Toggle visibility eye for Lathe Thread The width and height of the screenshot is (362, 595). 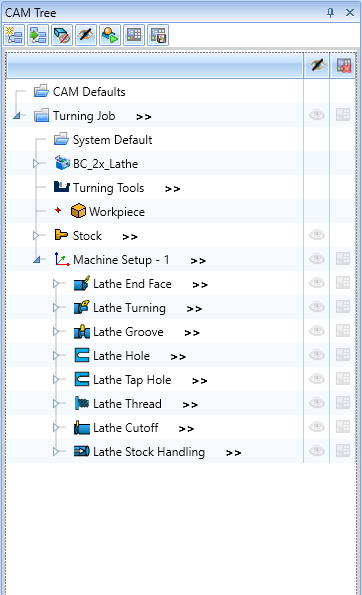[x=317, y=403]
